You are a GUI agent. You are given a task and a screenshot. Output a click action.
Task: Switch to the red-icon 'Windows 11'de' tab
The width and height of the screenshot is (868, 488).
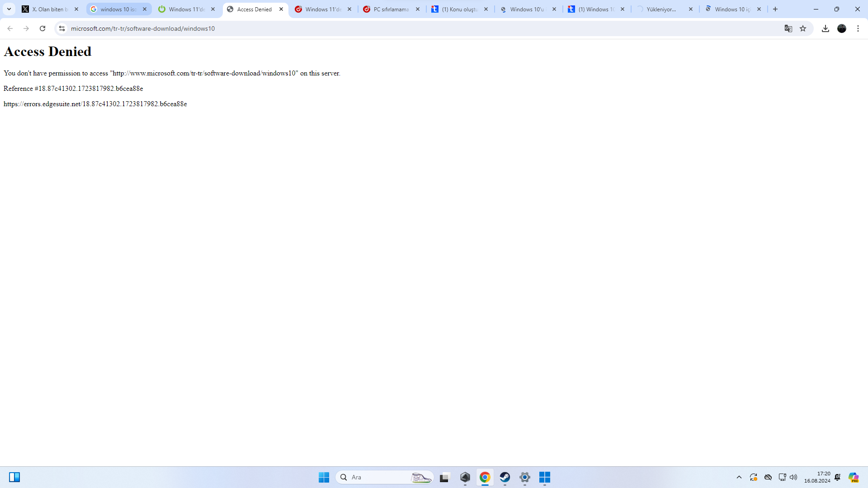(323, 9)
